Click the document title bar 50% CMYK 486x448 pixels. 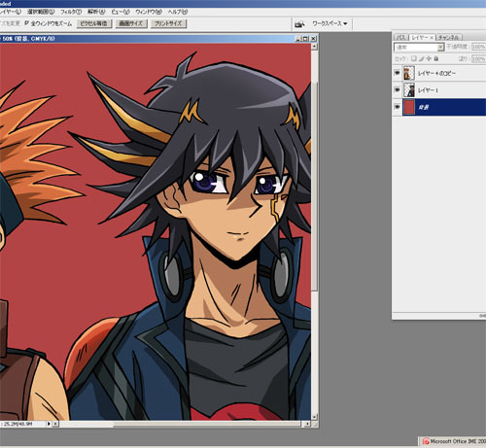pyautogui.click(x=28, y=39)
